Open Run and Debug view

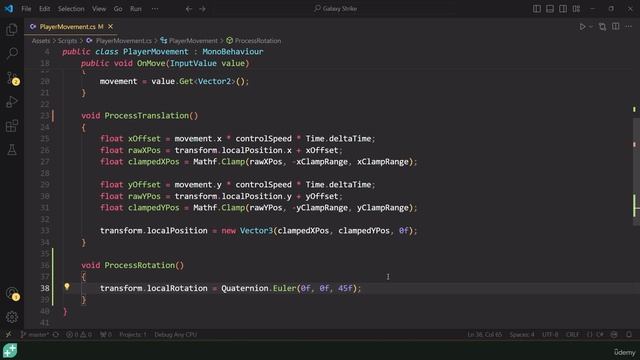[12, 102]
